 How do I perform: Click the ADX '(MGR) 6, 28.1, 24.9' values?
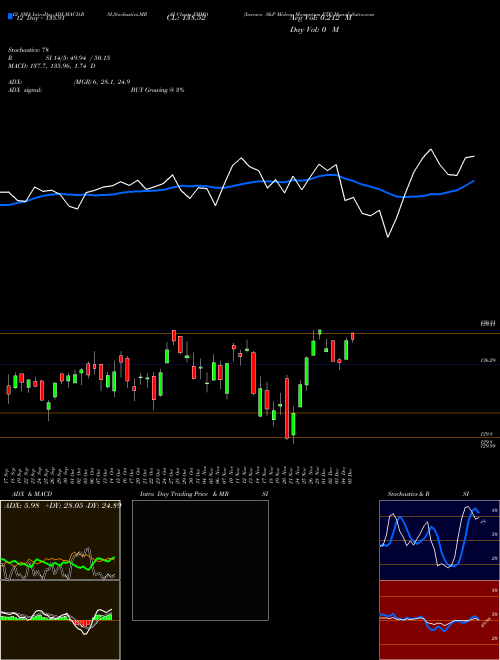101,82
